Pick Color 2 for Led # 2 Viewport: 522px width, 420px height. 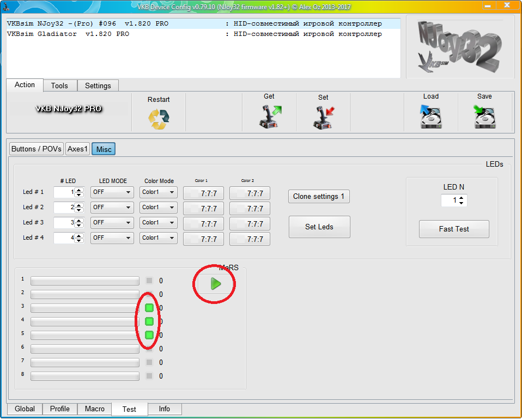(250, 208)
